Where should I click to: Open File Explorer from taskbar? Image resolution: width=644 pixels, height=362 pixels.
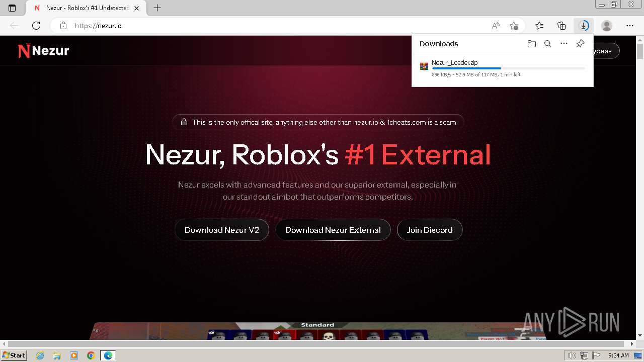coord(57,355)
